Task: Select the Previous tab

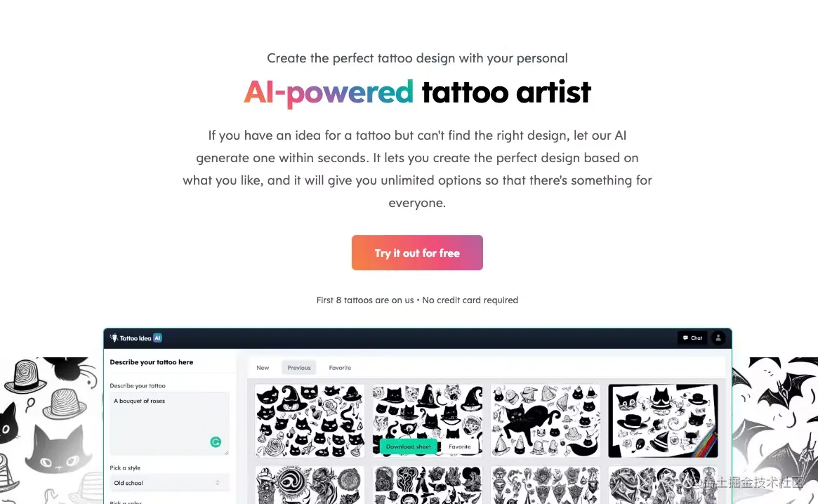Action: click(x=299, y=368)
